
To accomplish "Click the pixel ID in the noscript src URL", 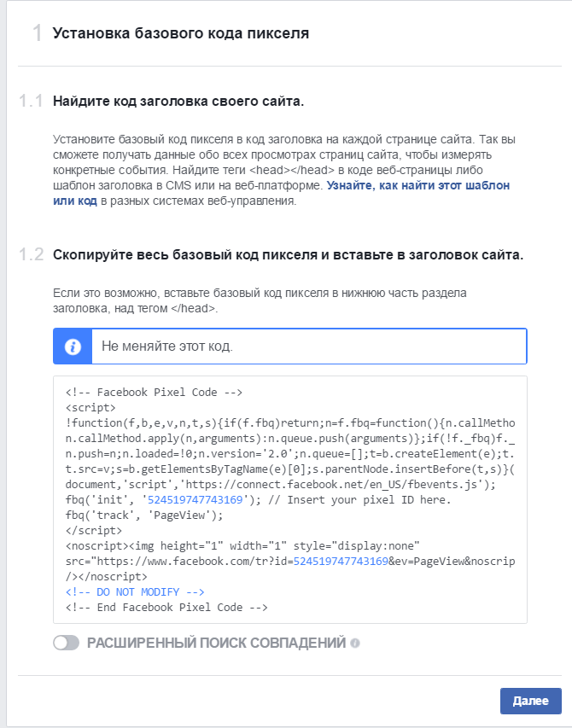I will 341,561.
